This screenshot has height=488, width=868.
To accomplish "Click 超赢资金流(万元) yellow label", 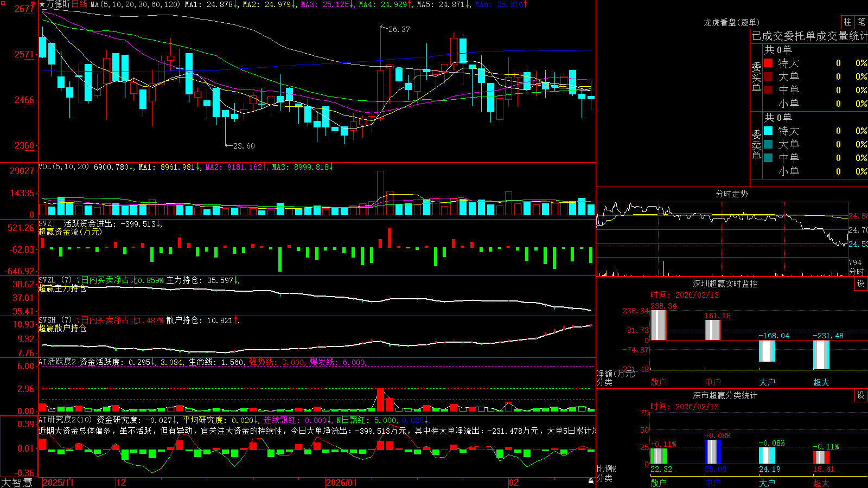I will coord(70,232).
